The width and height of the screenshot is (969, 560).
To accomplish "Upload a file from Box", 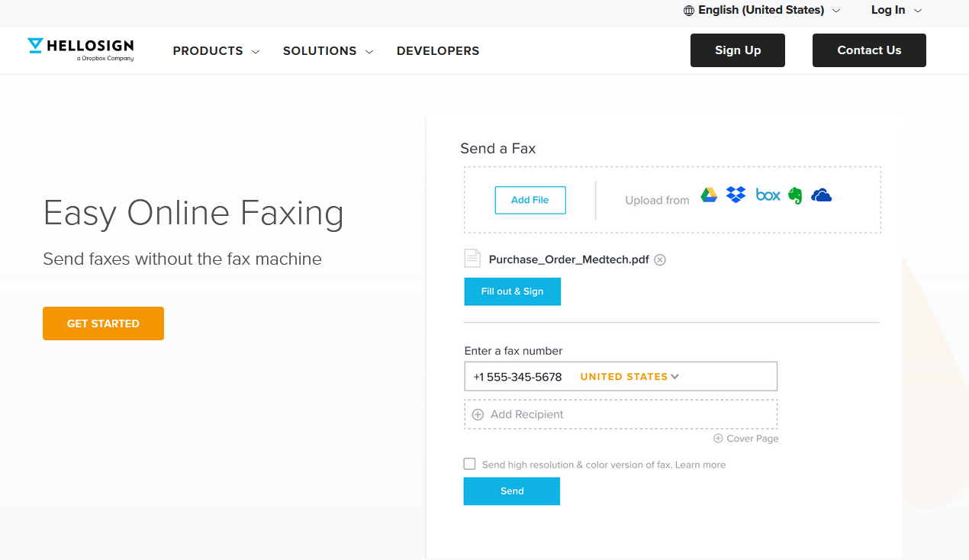I will (x=768, y=195).
